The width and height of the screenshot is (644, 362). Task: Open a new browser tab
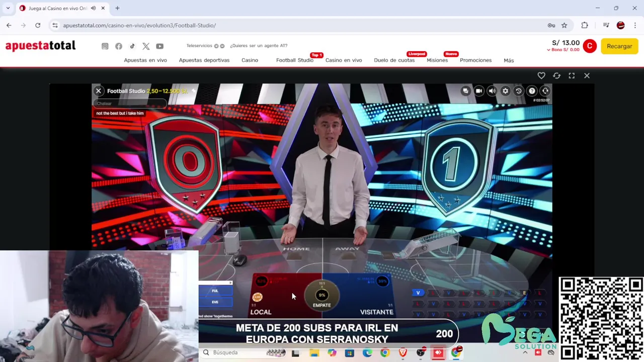[x=117, y=8]
